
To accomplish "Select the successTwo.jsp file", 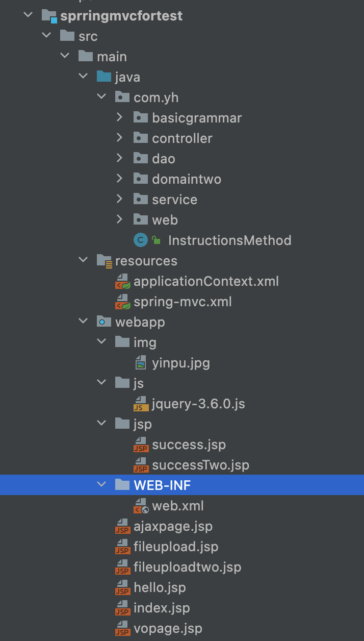I will point(200,465).
